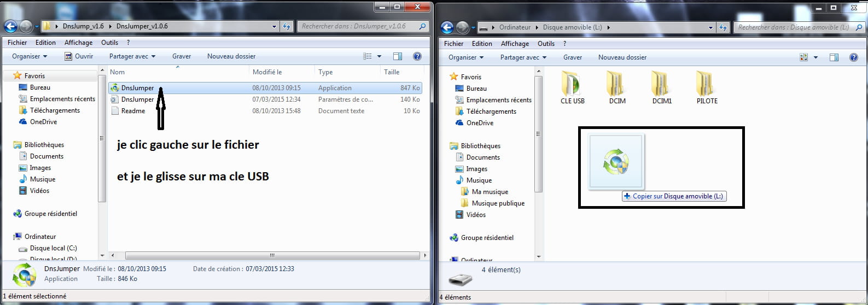Click sidebar vertical scrollbar in right window
This screenshot has width=868, height=305.
click(539, 134)
